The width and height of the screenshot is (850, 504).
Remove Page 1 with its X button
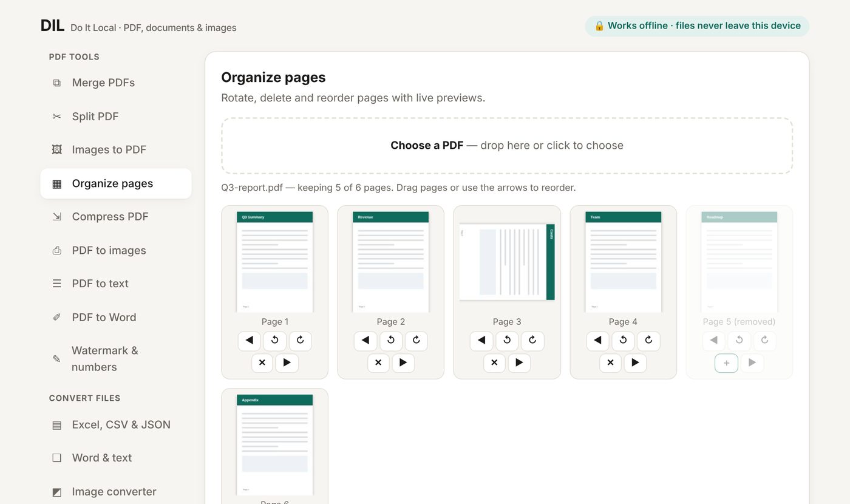pyautogui.click(x=262, y=363)
